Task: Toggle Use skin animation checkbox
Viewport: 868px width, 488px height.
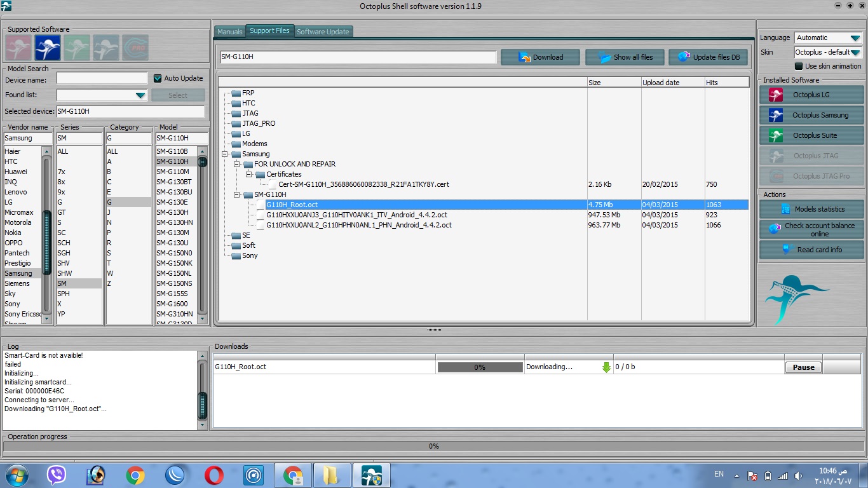Action: click(799, 66)
